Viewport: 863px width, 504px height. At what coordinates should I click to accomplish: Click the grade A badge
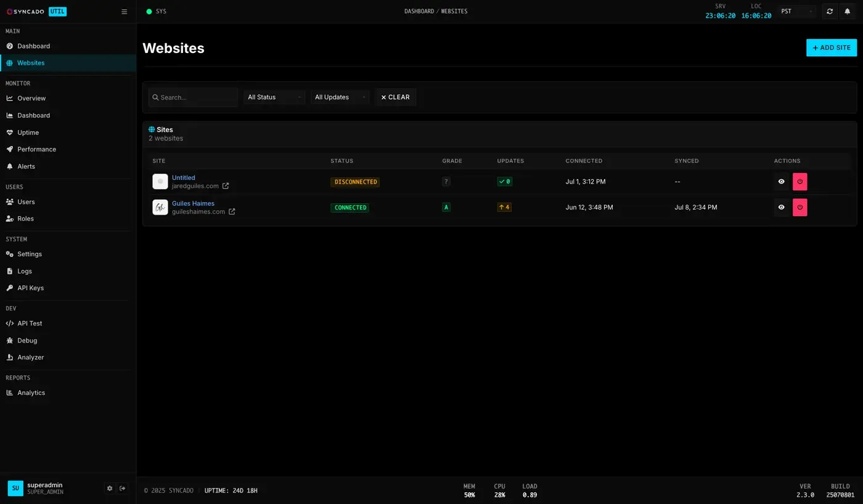(x=446, y=208)
